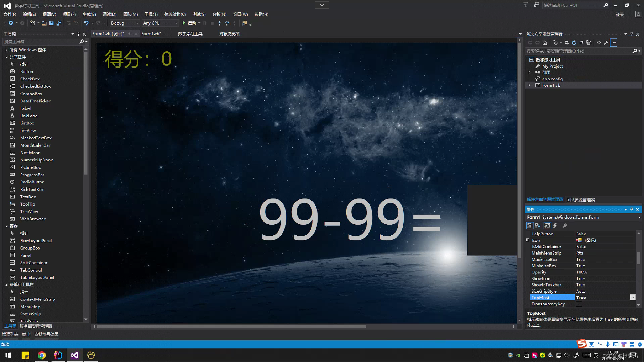Click the Navigate Backward arrow icon
Viewport: 644px width, 362px height.
[11, 23]
